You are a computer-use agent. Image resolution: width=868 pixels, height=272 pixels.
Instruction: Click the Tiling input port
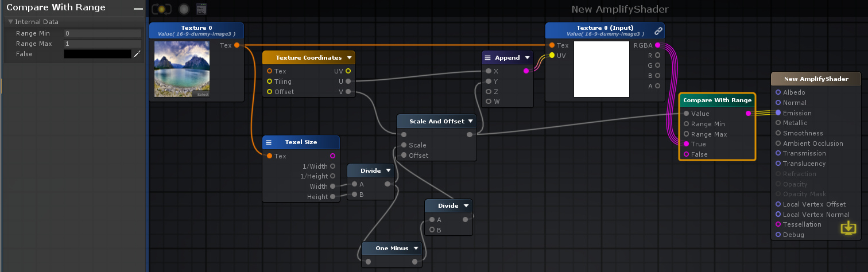pos(269,81)
